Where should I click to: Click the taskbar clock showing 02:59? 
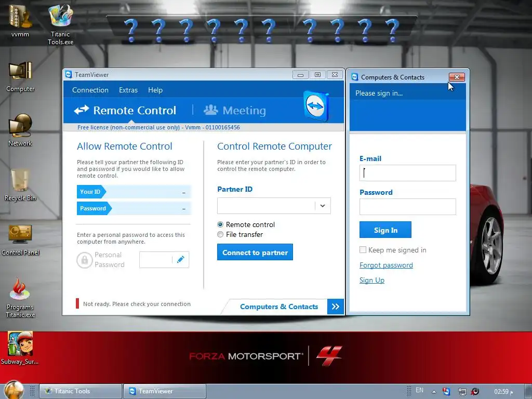pyautogui.click(x=503, y=392)
